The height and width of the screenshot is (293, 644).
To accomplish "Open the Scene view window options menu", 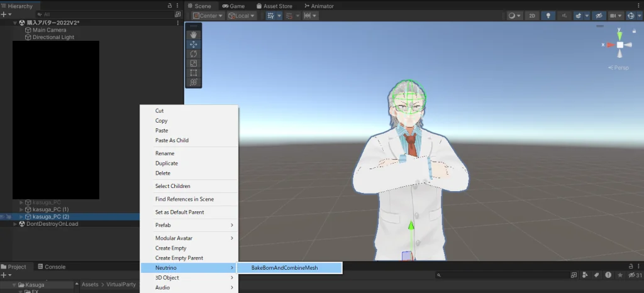I will click(x=639, y=6).
